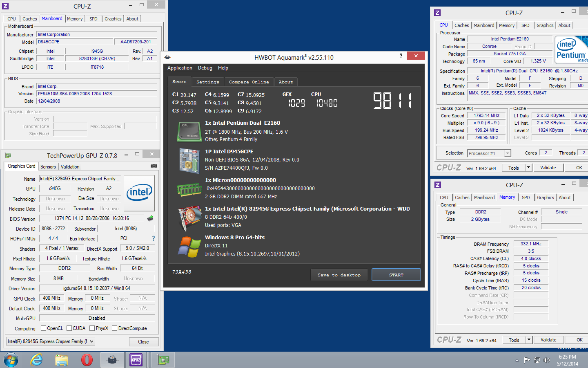Click the motherboard icon in HWBOT Aquamark
Viewport: 588px width, 368px height.
189,161
